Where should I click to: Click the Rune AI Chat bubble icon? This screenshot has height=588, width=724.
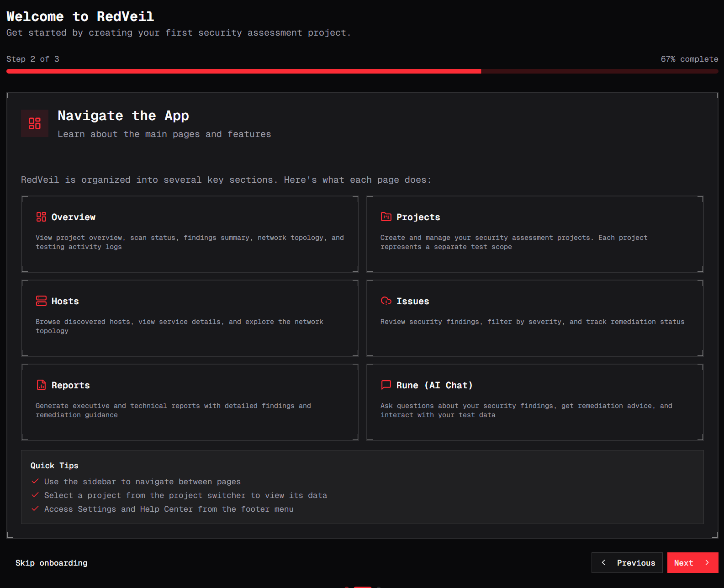[x=386, y=385]
